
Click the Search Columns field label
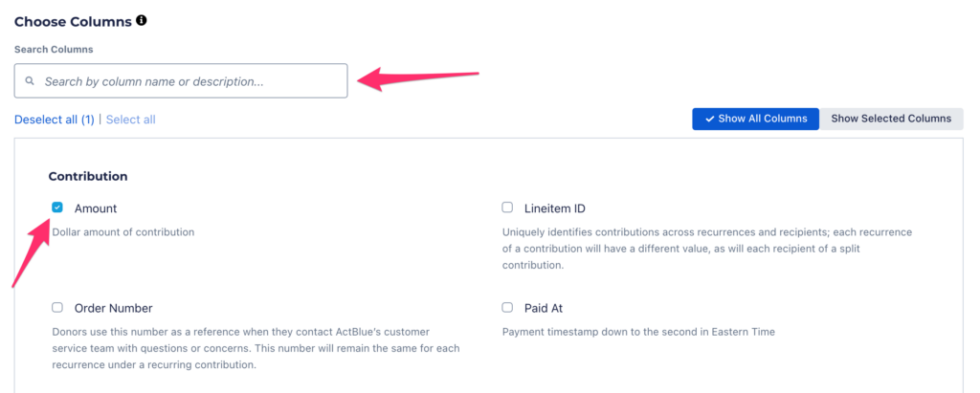54,49
